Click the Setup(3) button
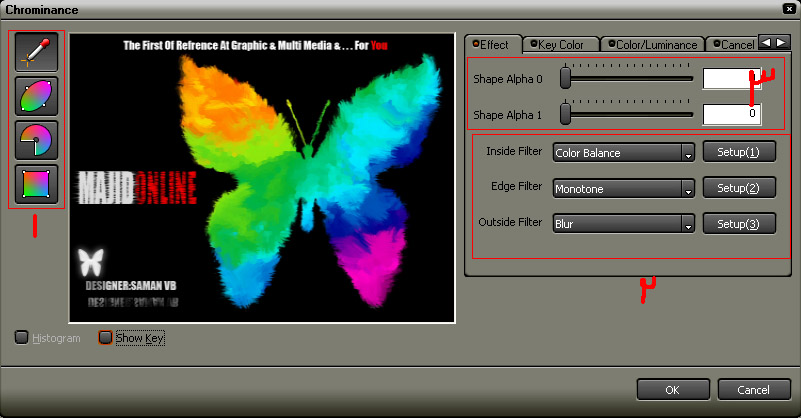 click(739, 223)
